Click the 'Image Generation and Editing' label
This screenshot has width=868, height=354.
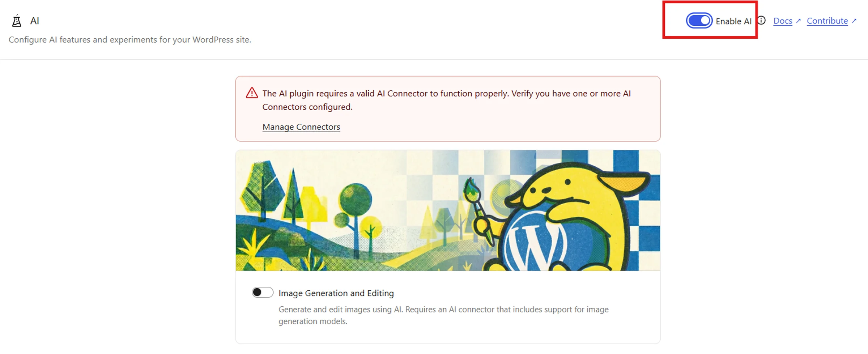click(336, 293)
